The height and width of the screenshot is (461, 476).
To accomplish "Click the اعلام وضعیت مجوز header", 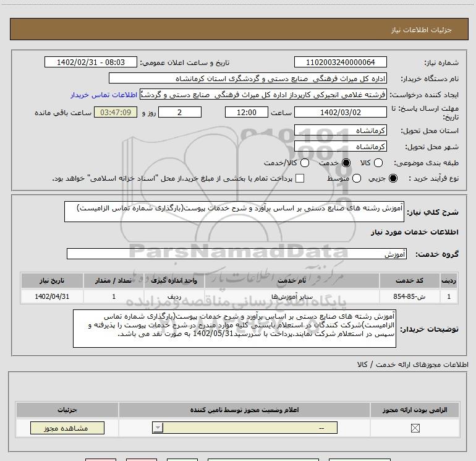I will (244, 410).
